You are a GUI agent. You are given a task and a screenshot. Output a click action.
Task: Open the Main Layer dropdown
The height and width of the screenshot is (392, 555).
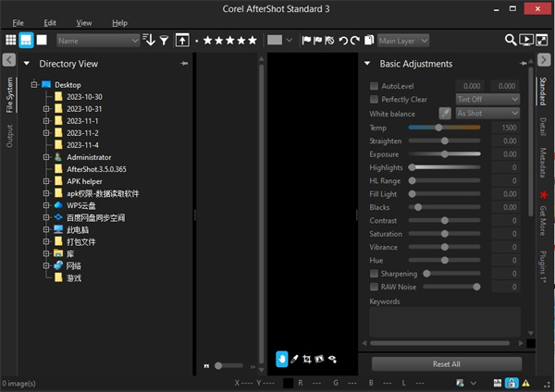(x=403, y=41)
